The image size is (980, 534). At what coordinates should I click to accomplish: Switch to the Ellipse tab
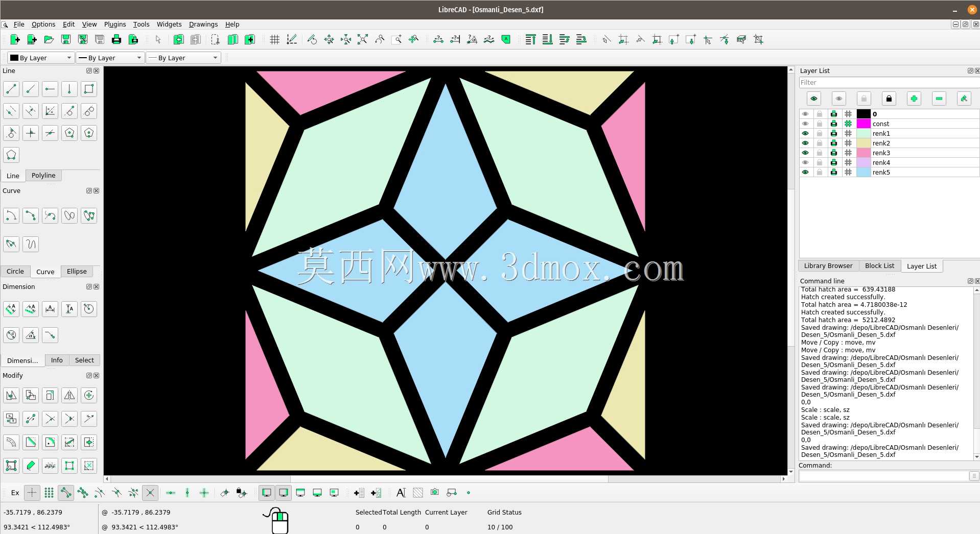coord(77,272)
